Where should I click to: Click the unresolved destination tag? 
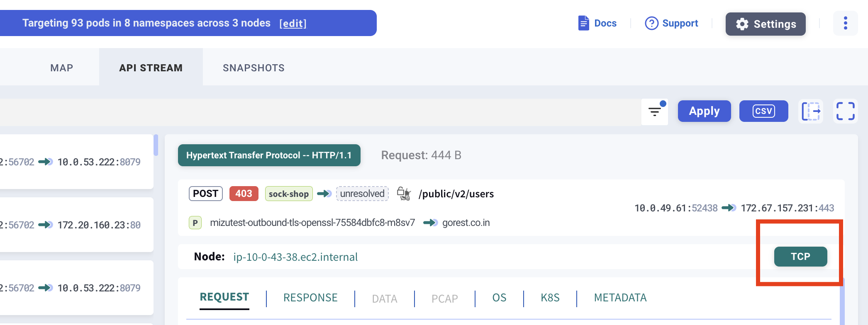click(x=362, y=194)
